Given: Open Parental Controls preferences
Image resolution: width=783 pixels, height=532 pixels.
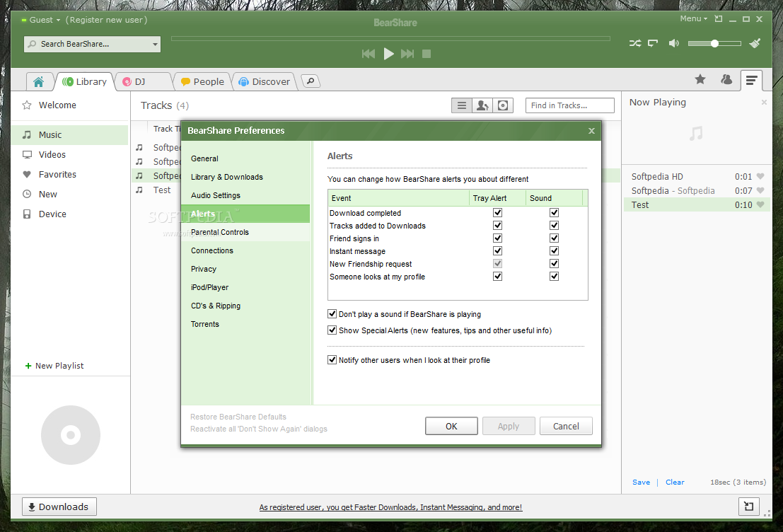Looking at the screenshot, I should coord(245,232).
